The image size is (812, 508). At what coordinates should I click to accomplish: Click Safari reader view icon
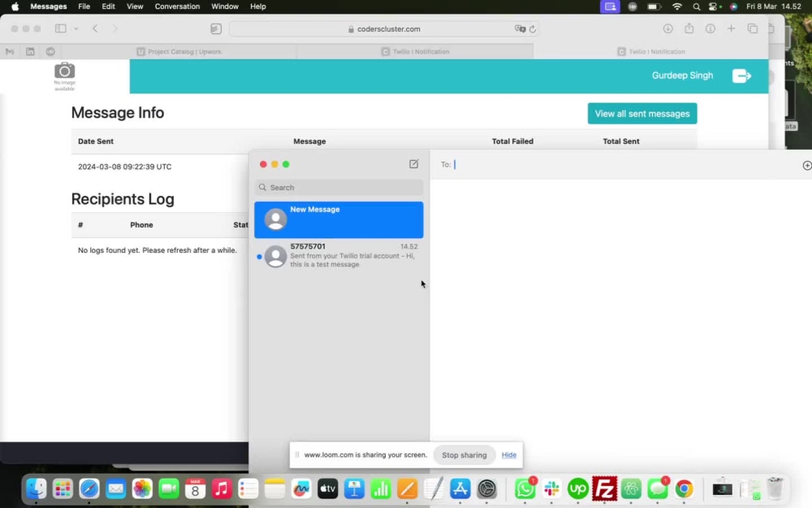(216, 29)
